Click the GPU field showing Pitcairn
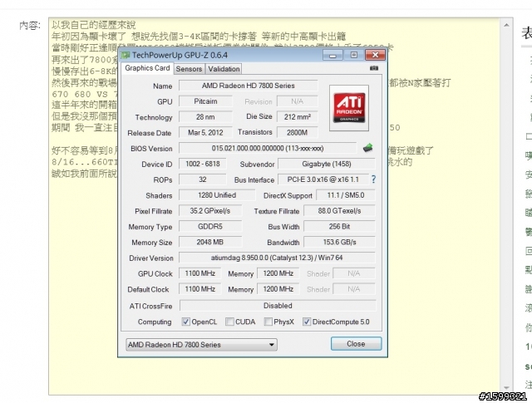The width and height of the screenshot is (532, 403). point(205,101)
